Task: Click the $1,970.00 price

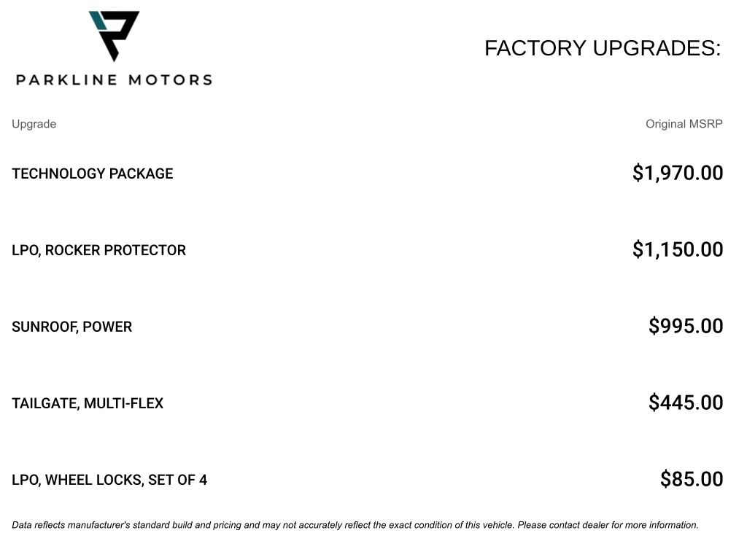Action: point(678,172)
